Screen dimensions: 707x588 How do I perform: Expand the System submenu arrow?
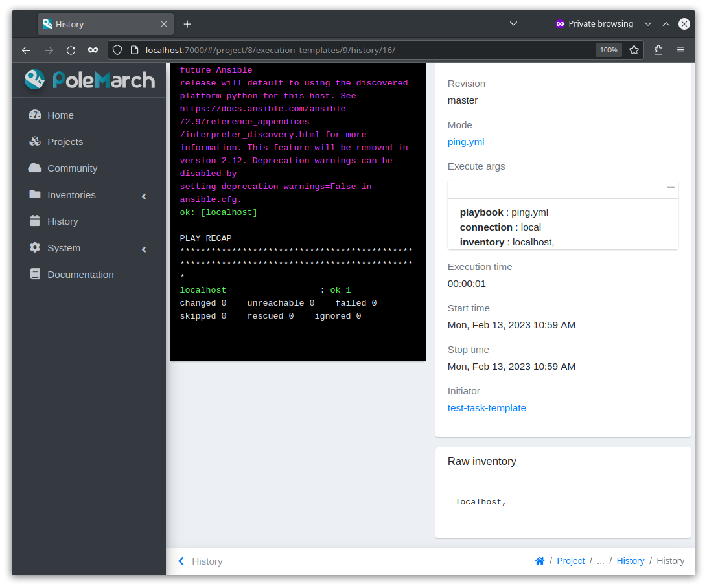coord(144,249)
